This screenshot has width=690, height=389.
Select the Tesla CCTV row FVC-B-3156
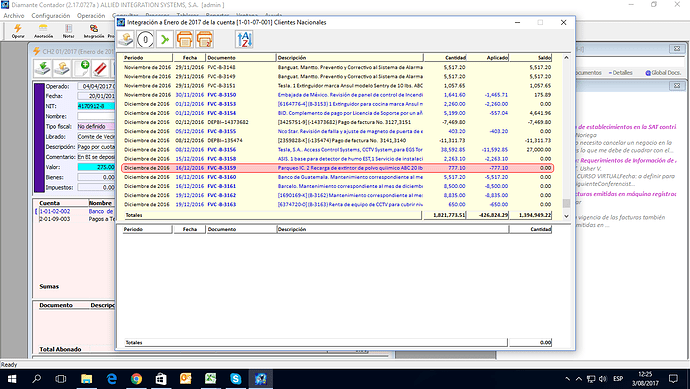coord(337,150)
